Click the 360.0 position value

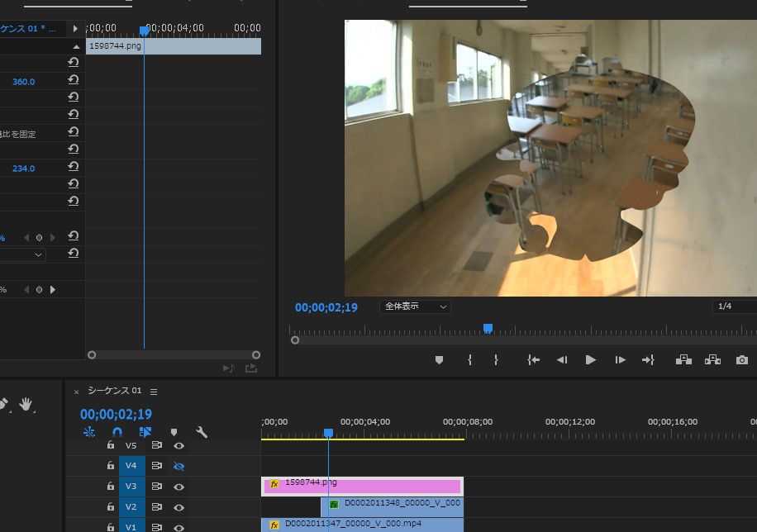(x=23, y=82)
